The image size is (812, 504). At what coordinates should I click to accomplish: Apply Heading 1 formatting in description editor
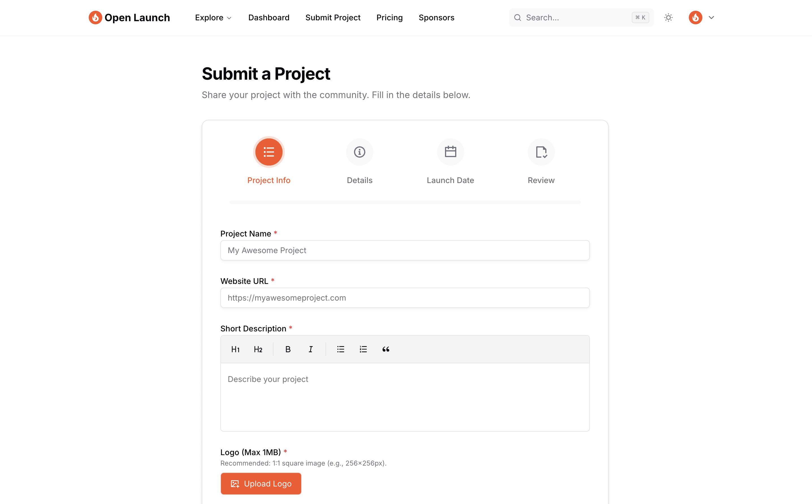235,349
